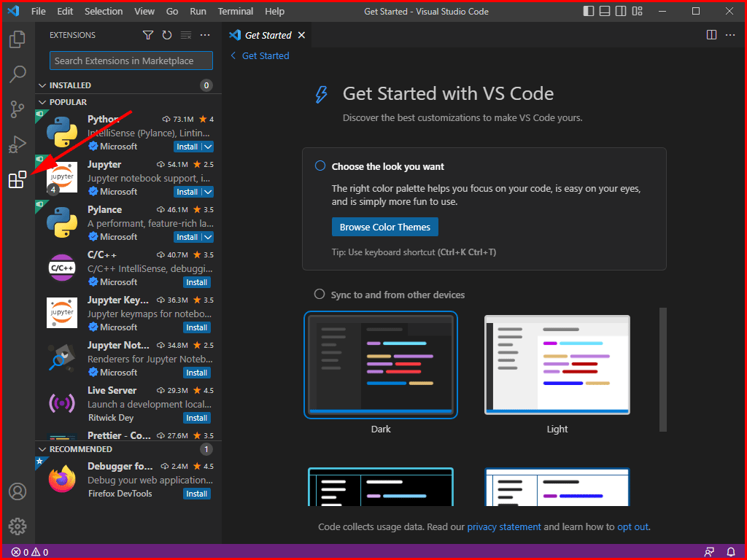Image resolution: width=747 pixels, height=560 pixels.
Task: Select the Extensions view icon
Action: pos(18,179)
